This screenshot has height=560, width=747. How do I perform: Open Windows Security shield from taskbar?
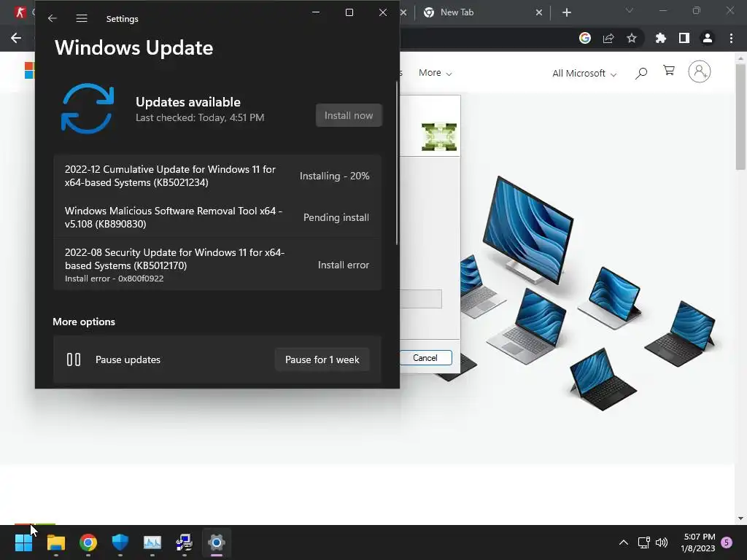click(120, 542)
